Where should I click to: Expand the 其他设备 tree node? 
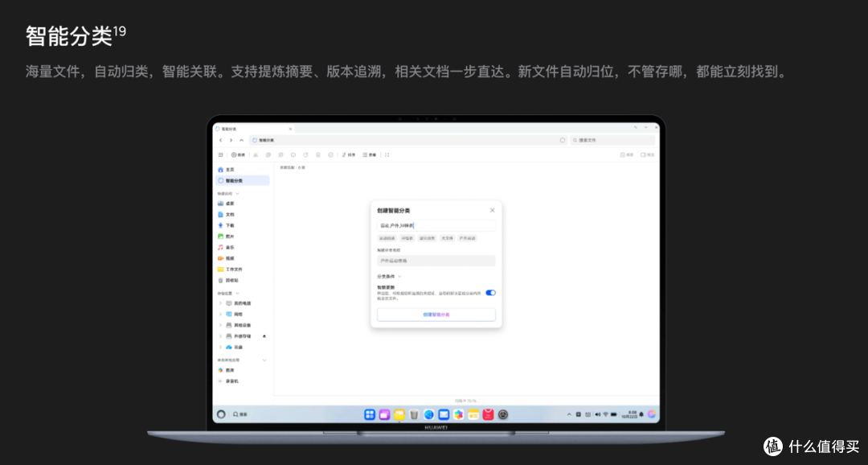(x=221, y=325)
